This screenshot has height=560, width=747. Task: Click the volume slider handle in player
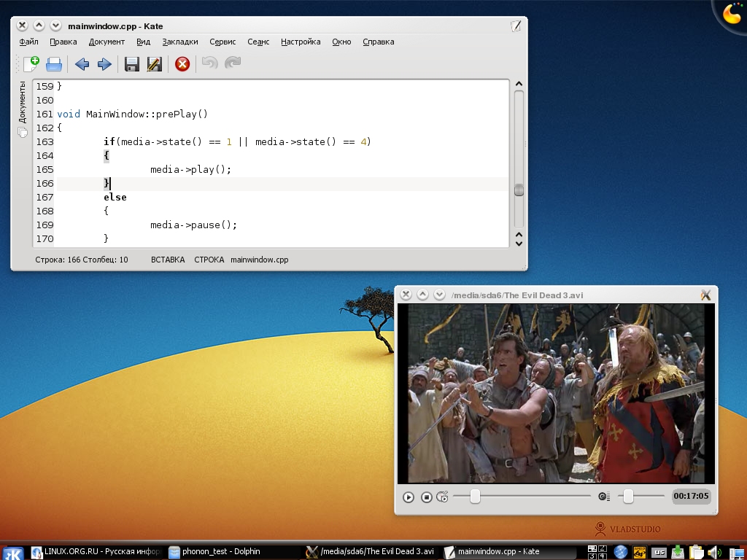(628, 496)
